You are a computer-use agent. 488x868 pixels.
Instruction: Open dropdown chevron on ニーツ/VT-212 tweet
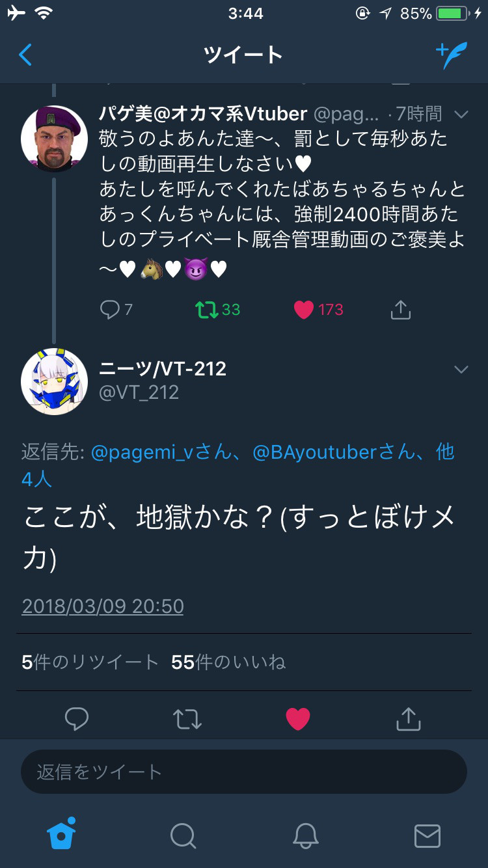tap(461, 370)
